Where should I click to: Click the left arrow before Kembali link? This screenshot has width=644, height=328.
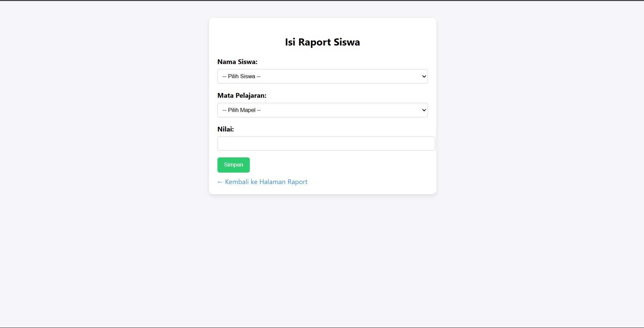point(220,182)
